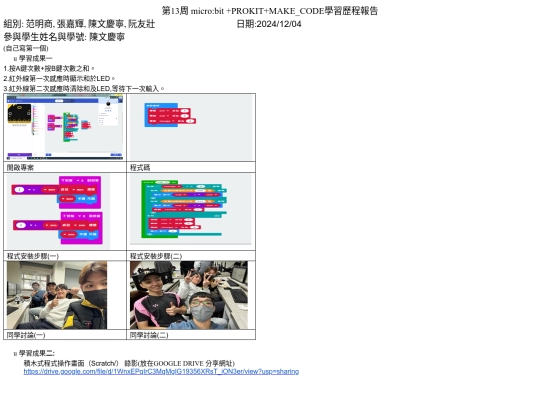Click the 程式碼 caption cell
Screen dimensions: 540x405
pos(191,167)
